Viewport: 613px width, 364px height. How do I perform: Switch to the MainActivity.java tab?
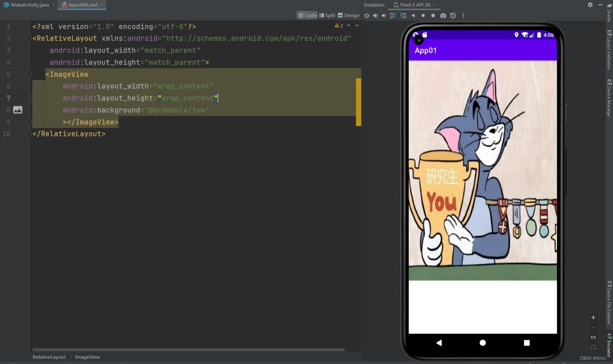click(x=30, y=5)
